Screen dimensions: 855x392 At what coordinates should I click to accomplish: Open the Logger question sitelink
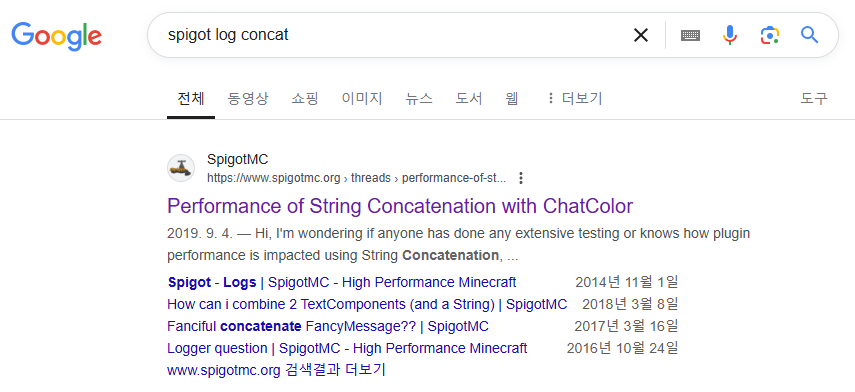tap(347, 348)
